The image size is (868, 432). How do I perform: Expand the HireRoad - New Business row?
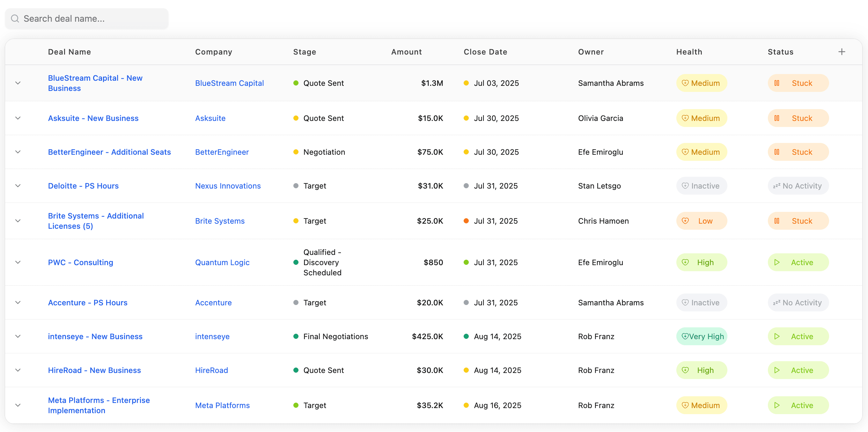[x=18, y=370]
